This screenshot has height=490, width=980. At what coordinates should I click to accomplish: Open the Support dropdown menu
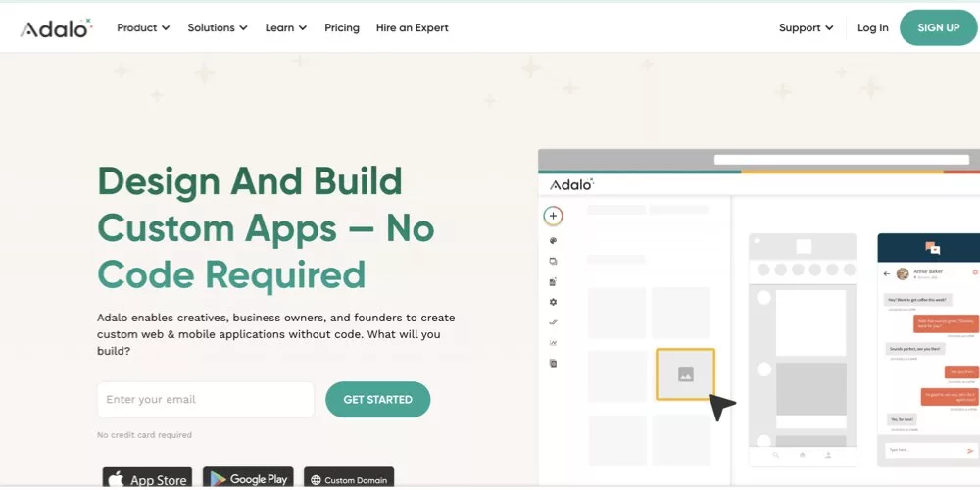(x=806, y=27)
